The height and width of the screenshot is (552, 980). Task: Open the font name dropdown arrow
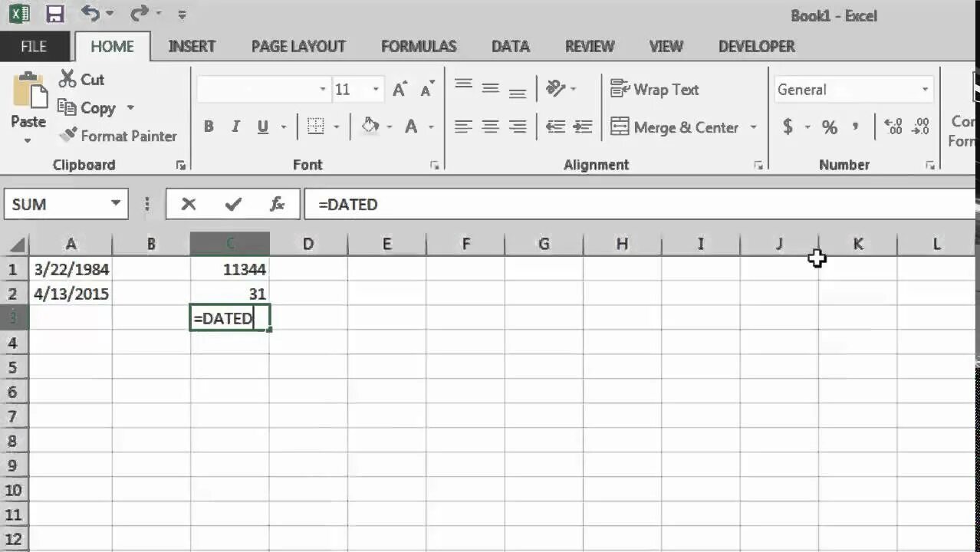(322, 90)
